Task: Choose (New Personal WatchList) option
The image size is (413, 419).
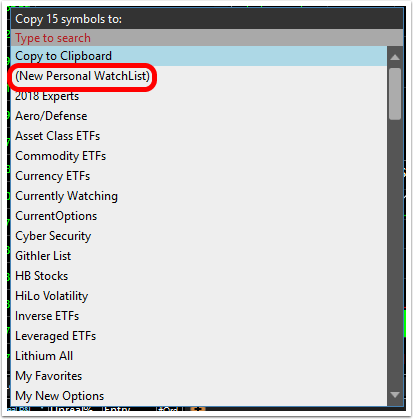Action: point(199,76)
